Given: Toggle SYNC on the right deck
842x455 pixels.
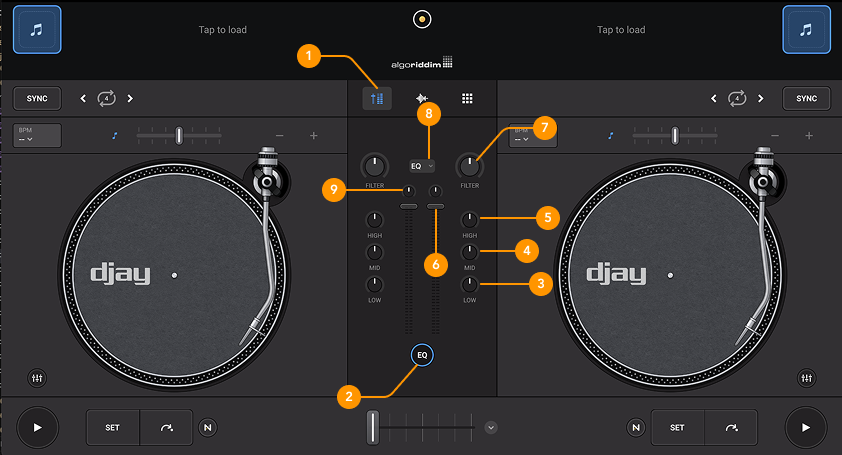Looking at the screenshot, I should click(x=806, y=98).
